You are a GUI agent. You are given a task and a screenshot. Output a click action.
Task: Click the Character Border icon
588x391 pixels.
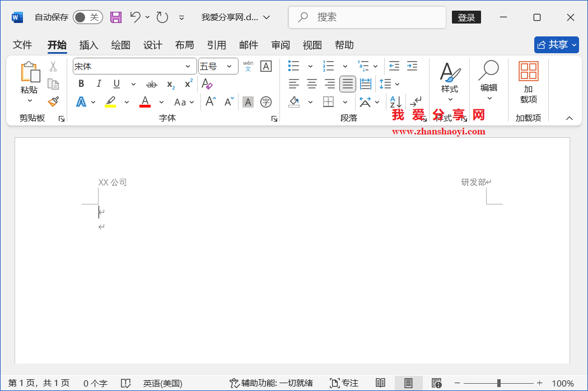[266, 67]
